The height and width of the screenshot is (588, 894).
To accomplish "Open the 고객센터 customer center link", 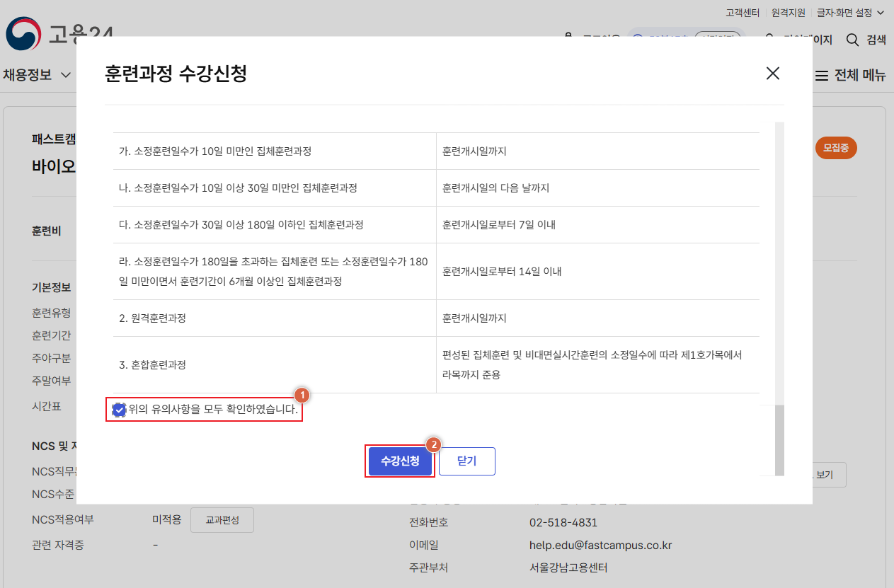I will (742, 12).
